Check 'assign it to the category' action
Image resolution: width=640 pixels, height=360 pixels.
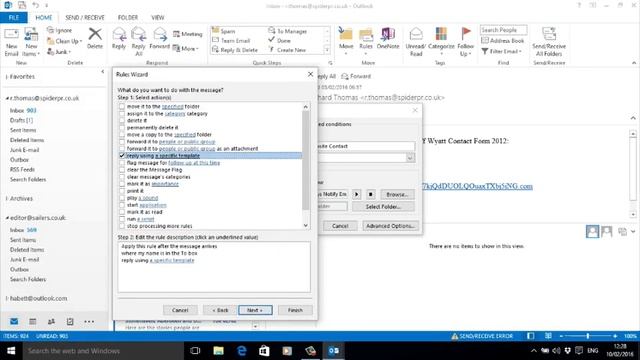[x=122, y=113]
